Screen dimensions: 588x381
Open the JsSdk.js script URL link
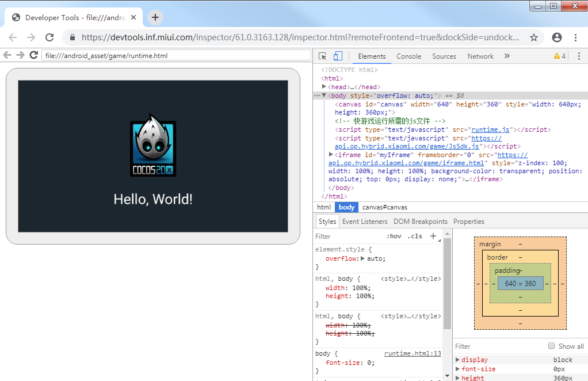click(407, 146)
